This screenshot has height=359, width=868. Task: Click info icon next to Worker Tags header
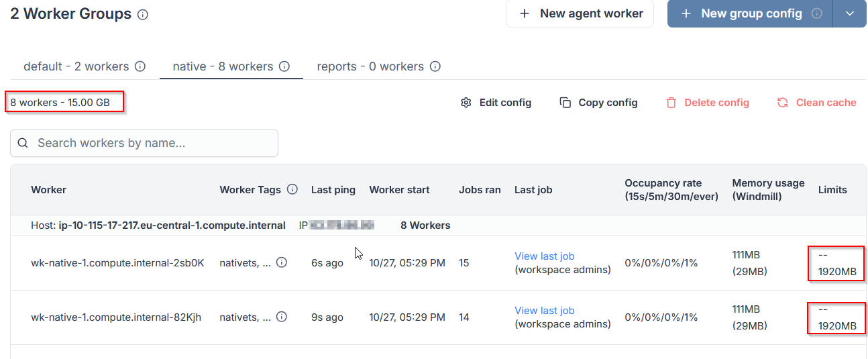tap(292, 190)
